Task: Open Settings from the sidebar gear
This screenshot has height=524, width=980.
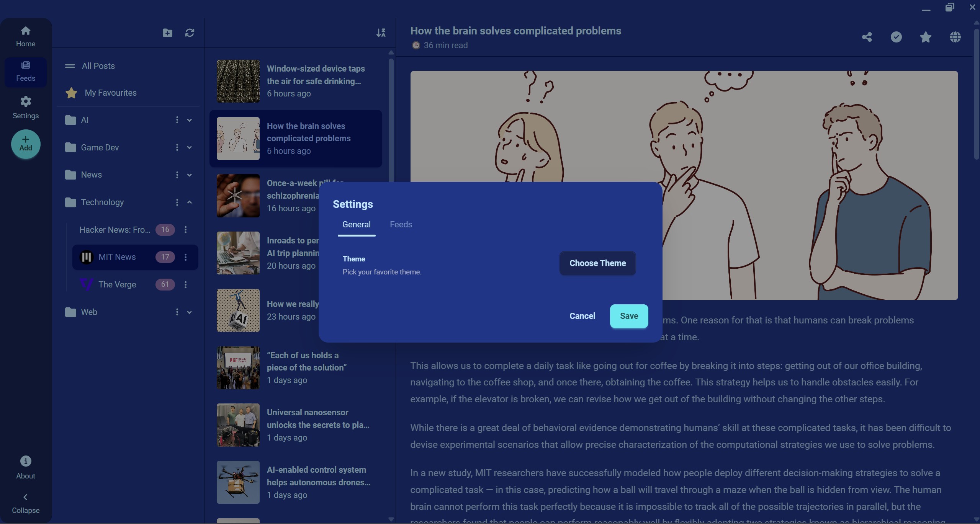Action: [26, 108]
